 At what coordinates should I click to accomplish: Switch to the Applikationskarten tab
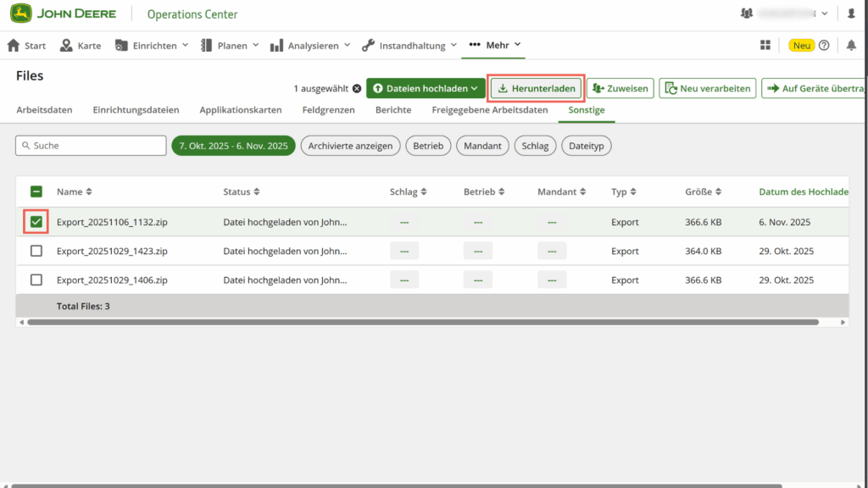pos(241,110)
